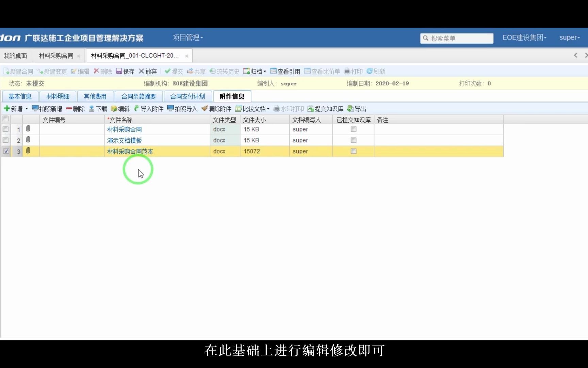Open the 项目管理 dropdown menu
The height and width of the screenshot is (368, 588).
(188, 37)
